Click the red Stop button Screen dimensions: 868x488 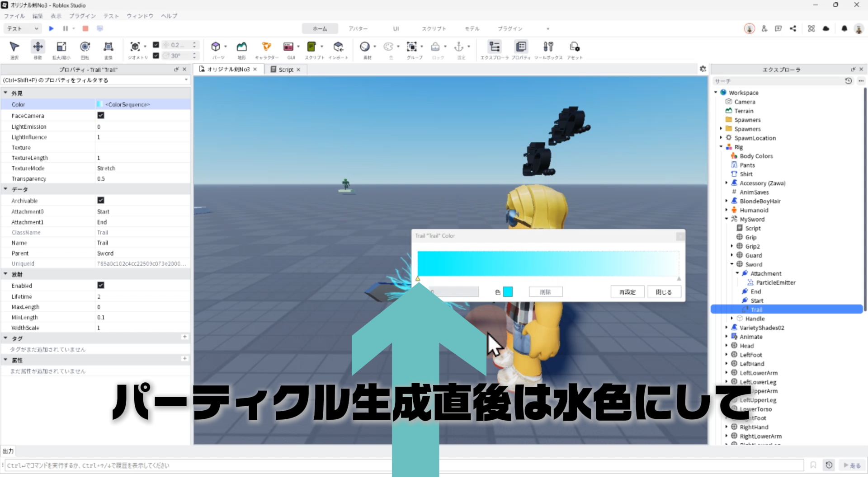[x=85, y=28]
